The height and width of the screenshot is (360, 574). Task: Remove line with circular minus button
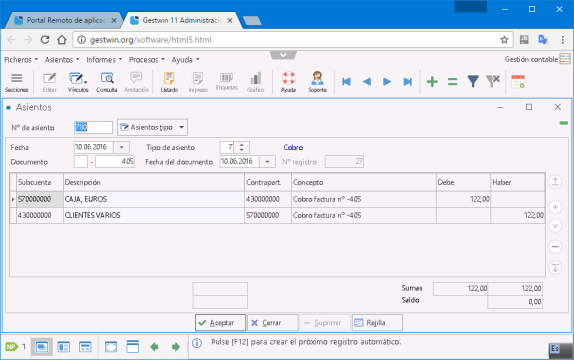coord(555,246)
